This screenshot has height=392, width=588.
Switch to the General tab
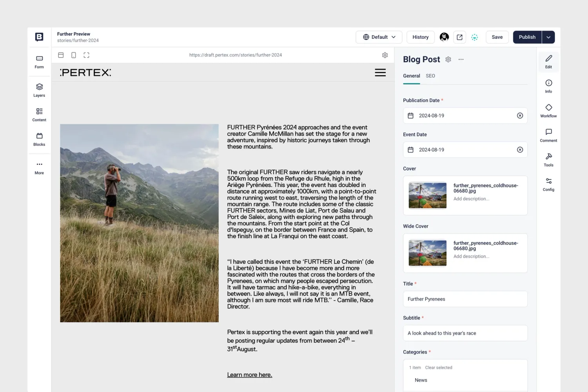click(411, 76)
